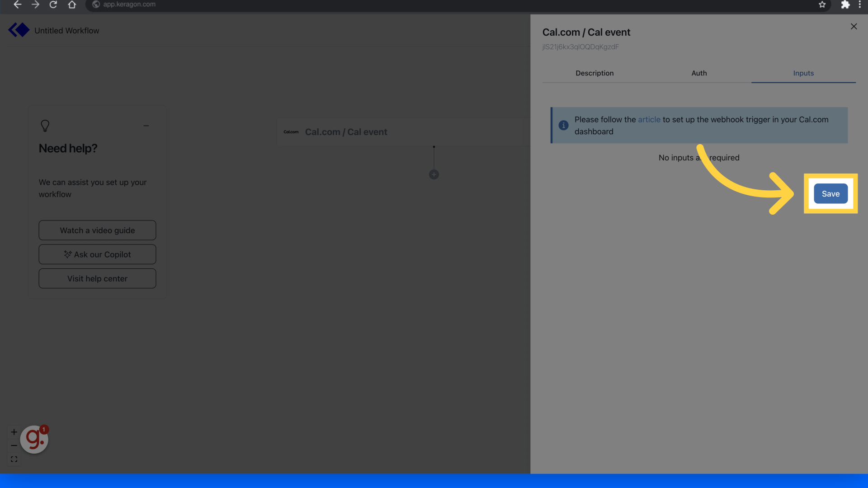Click the browser forward arrow
868x488 pixels.
(35, 5)
